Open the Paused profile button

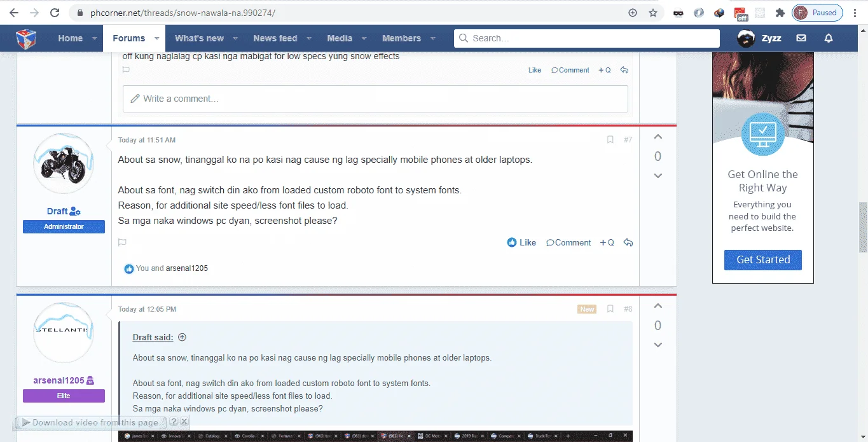click(817, 13)
